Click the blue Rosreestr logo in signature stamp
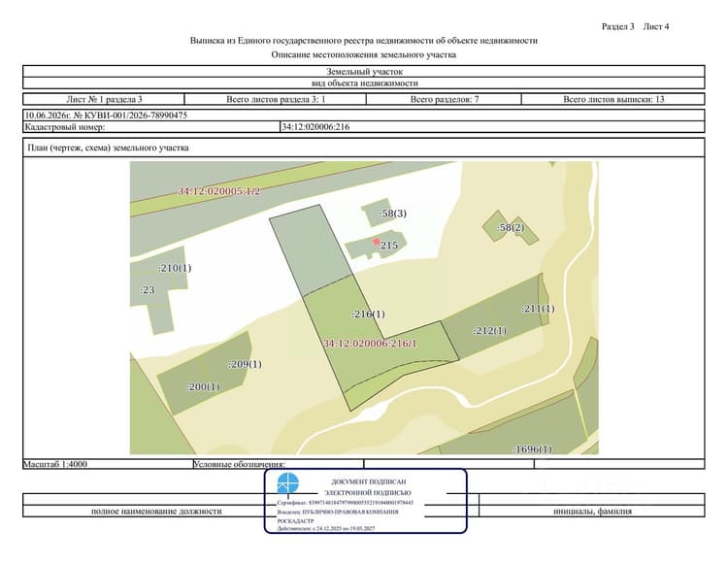 pyautogui.click(x=288, y=483)
